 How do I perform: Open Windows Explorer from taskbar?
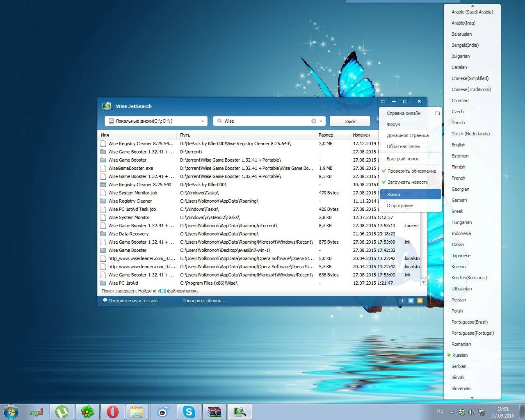[x=137, y=412]
